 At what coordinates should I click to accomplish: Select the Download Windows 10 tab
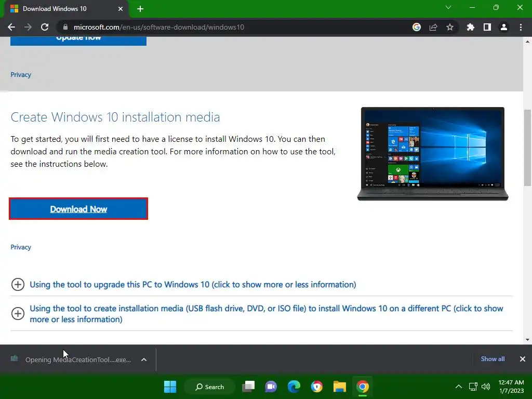click(x=66, y=9)
